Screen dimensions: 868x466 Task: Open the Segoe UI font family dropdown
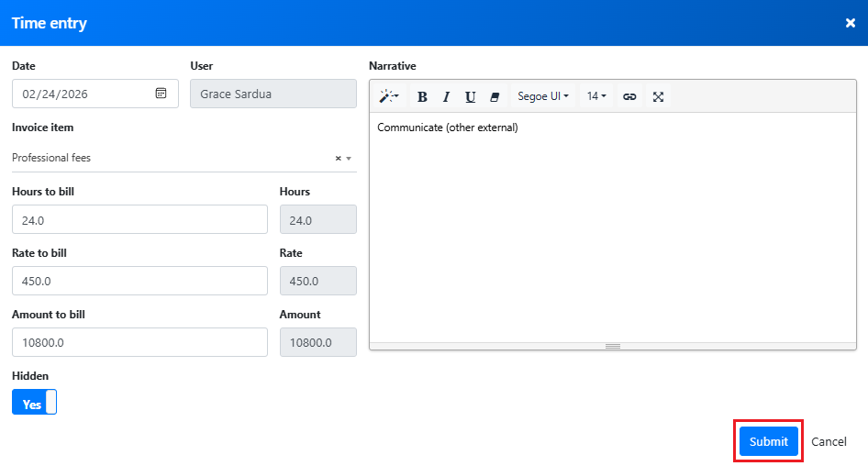click(x=543, y=96)
